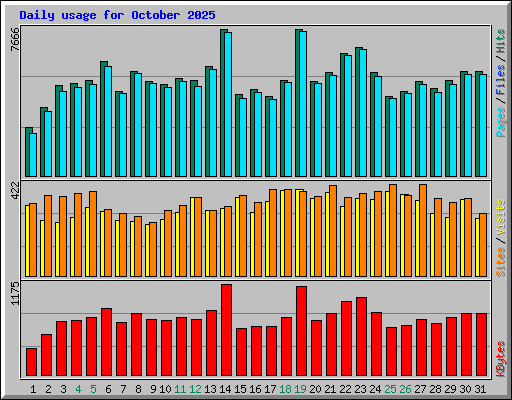Screen dimensions: 512x400
Task: Click the cyan files bar for day 1
Action: point(33,155)
